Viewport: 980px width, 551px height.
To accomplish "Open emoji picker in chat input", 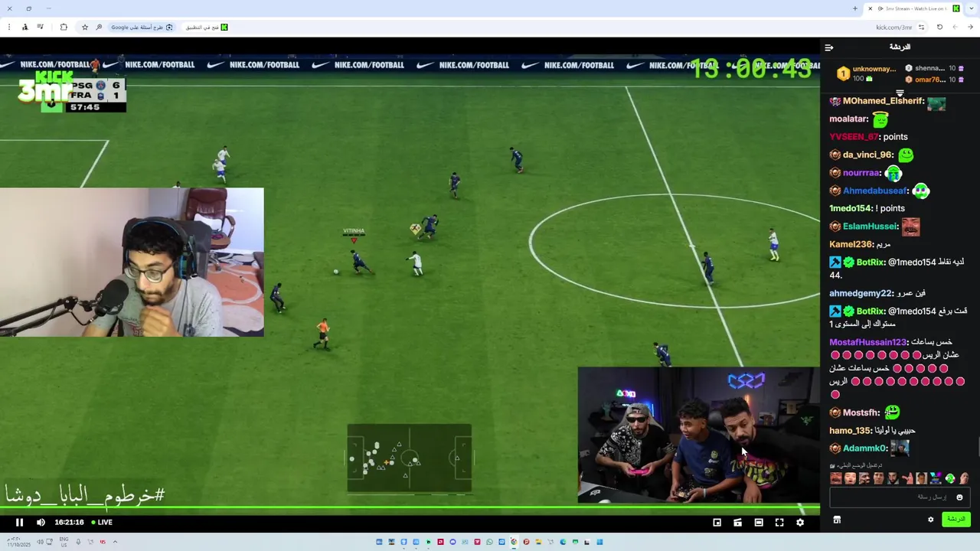I will (x=959, y=497).
